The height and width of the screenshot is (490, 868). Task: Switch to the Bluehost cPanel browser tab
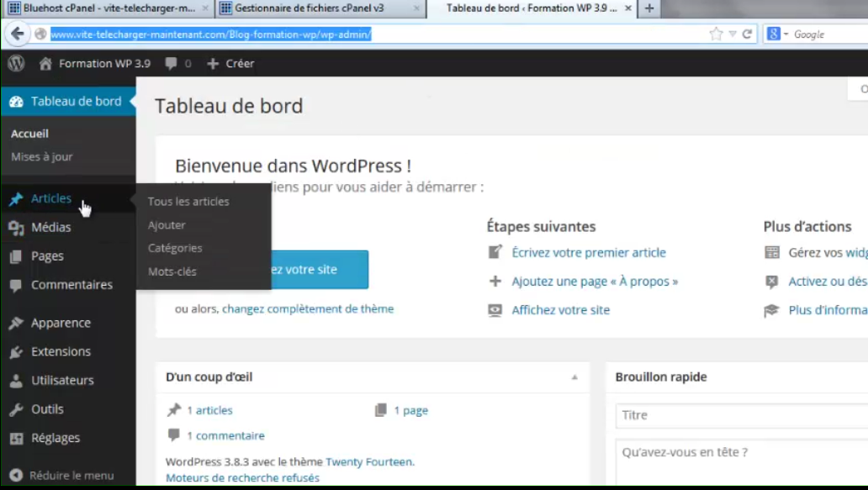(108, 8)
